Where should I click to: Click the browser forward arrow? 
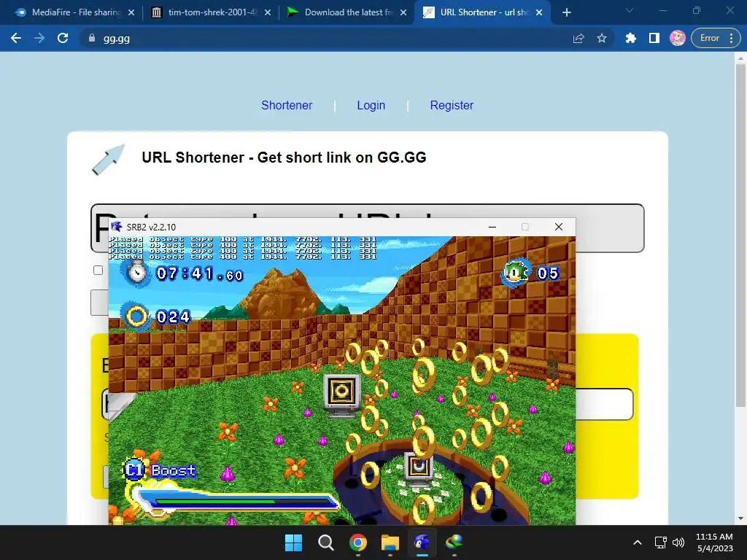click(x=39, y=38)
